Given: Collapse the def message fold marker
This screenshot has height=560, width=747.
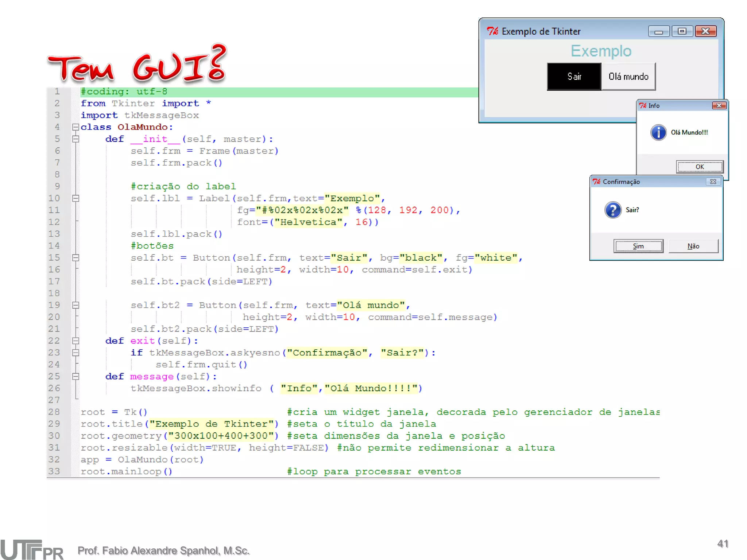Looking at the screenshot, I should tap(76, 376).
